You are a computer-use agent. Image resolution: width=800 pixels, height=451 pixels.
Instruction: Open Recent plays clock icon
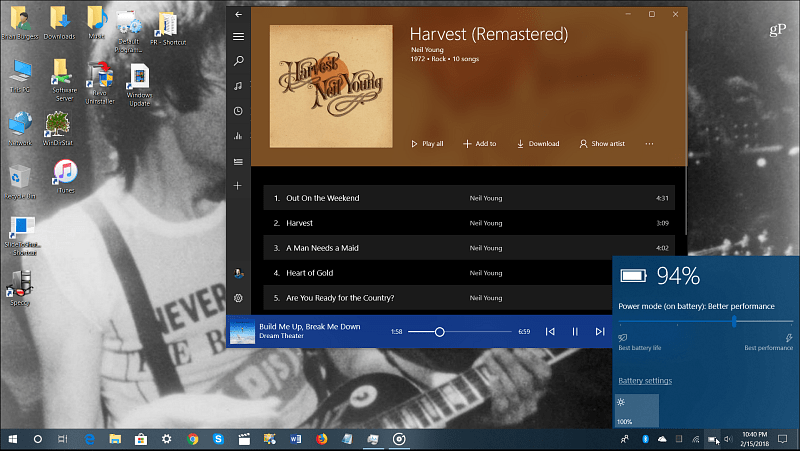pos(238,111)
